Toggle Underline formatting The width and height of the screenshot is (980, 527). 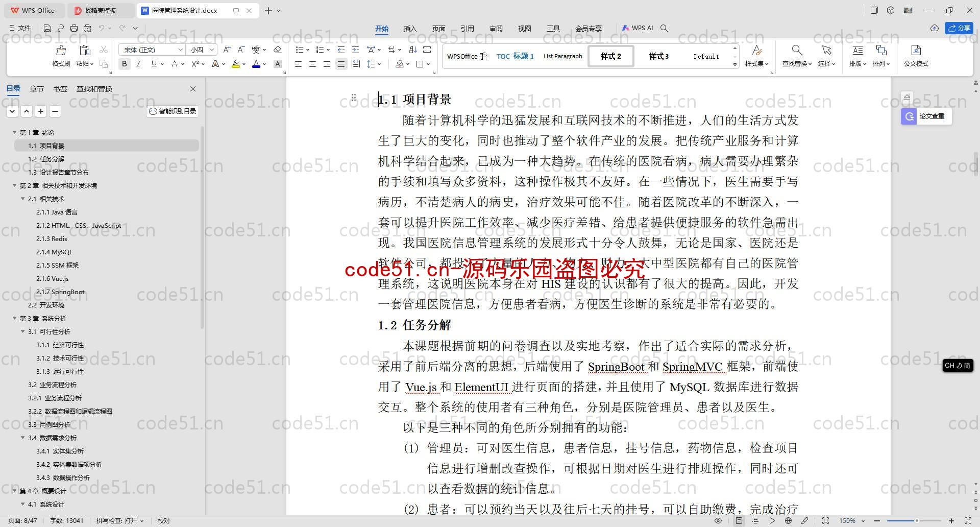pyautogui.click(x=154, y=64)
